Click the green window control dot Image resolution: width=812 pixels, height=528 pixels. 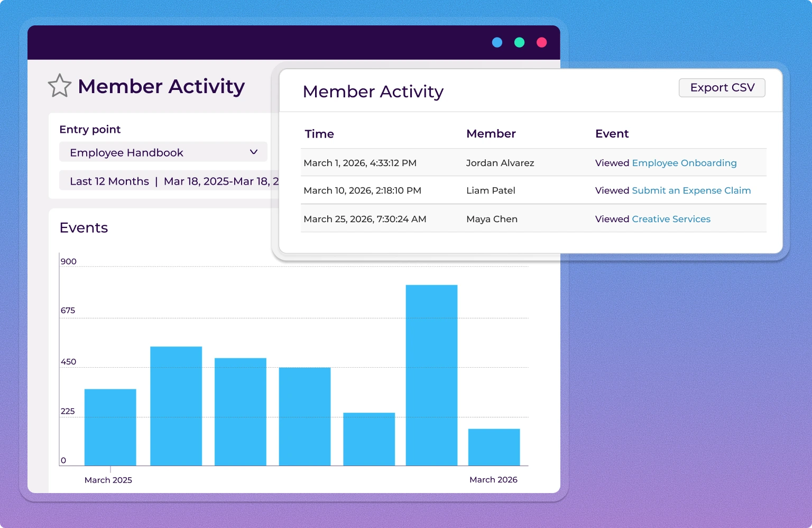click(x=519, y=42)
